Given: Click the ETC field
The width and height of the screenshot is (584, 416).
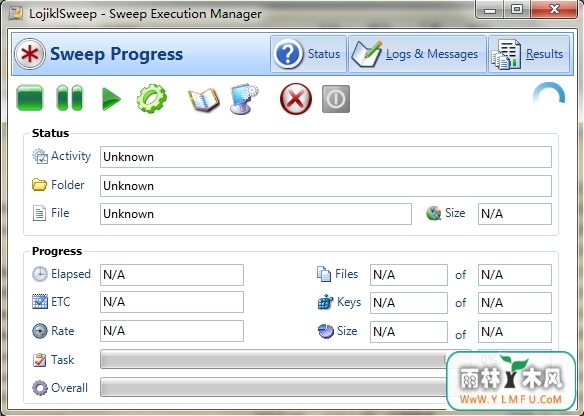Looking at the screenshot, I should pos(172,302).
